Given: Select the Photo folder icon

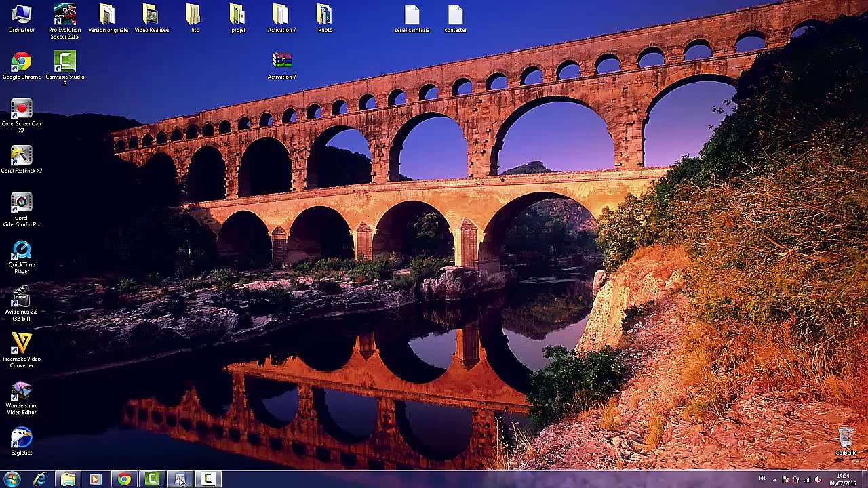Looking at the screenshot, I should coord(325,18).
